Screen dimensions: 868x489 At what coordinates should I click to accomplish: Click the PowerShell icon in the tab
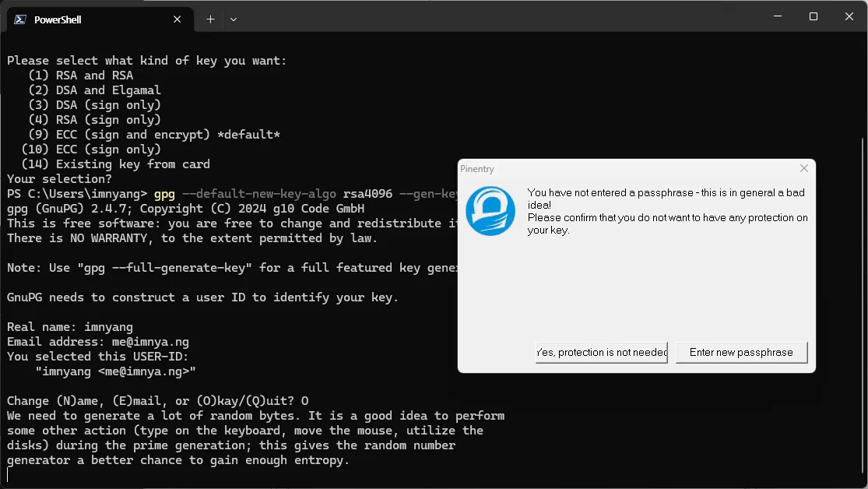point(20,19)
